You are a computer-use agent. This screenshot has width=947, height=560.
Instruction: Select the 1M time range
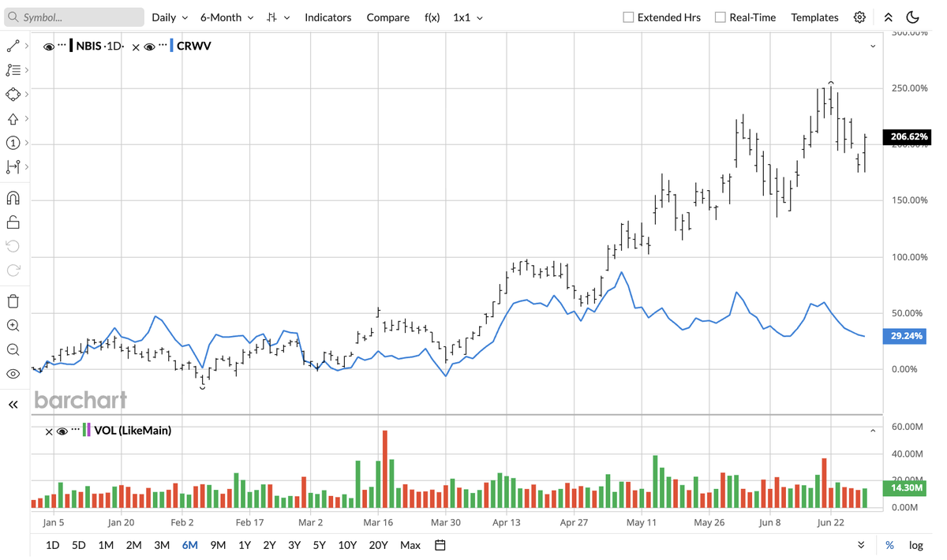[x=106, y=545]
